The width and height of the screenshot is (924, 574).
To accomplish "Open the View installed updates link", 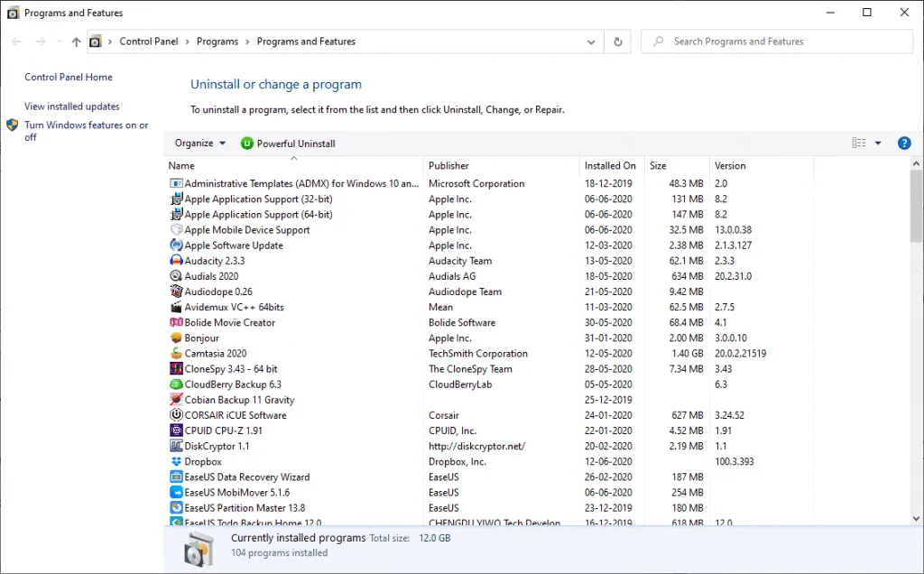I will (x=72, y=106).
